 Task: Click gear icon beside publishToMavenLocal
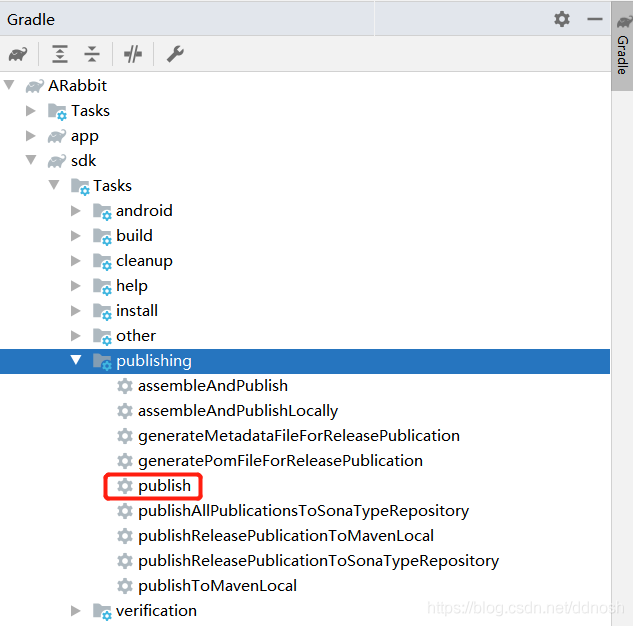(125, 586)
